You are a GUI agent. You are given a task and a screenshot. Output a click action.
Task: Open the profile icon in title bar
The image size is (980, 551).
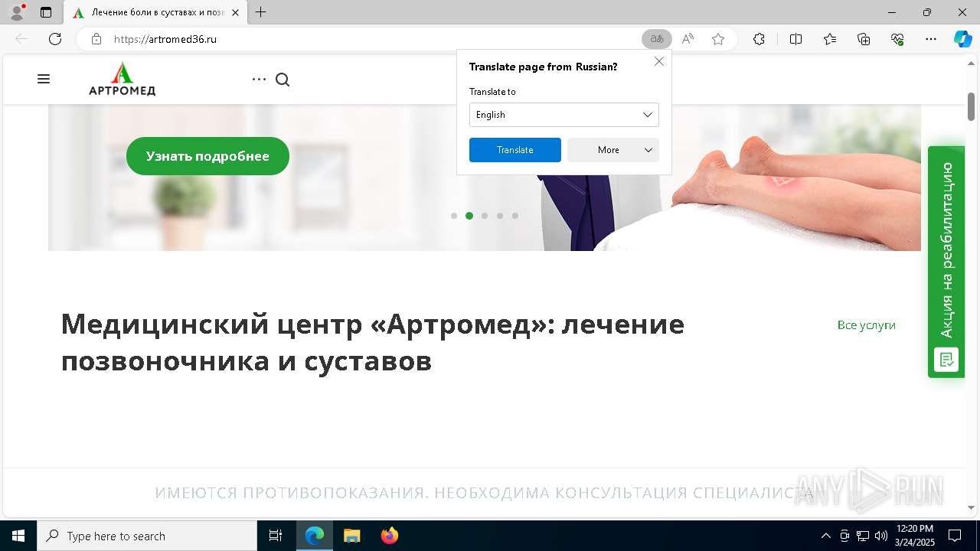point(16,11)
